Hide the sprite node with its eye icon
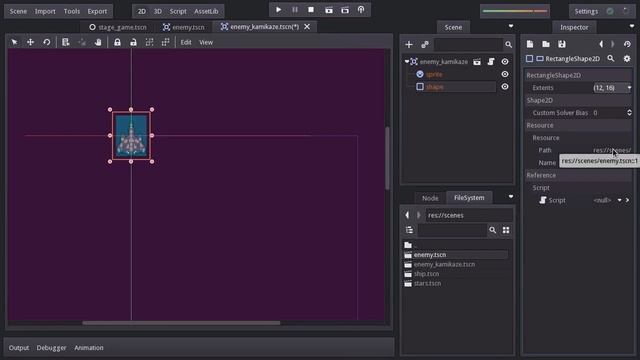This screenshot has width=640, height=360. coord(505,74)
